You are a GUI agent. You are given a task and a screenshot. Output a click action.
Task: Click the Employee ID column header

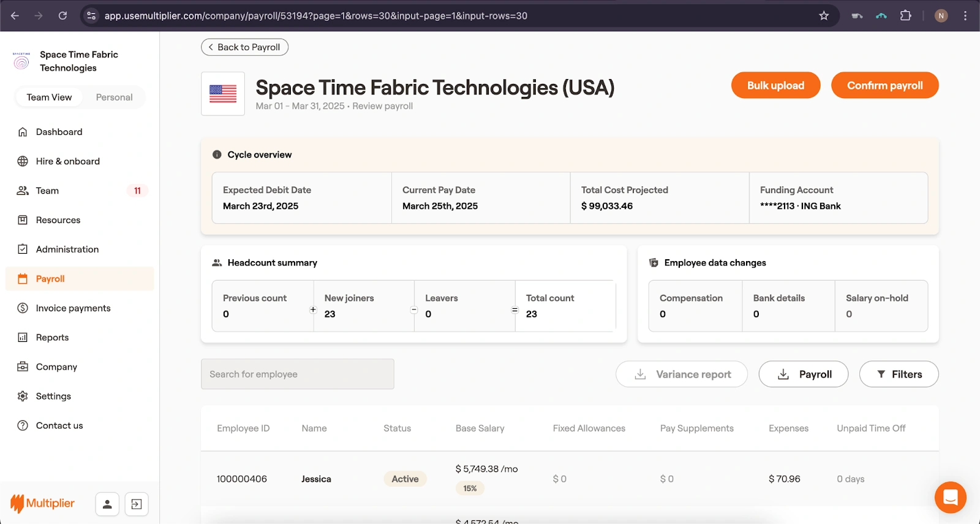click(243, 428)
